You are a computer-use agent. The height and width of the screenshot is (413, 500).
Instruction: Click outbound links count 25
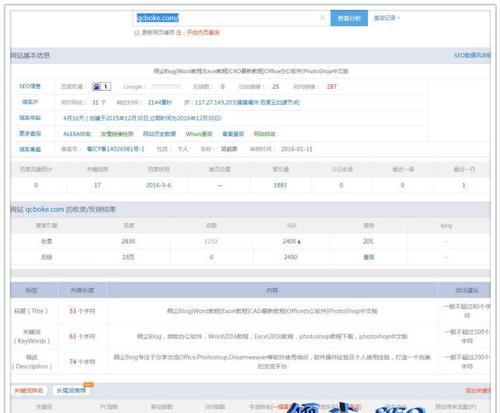[x=275, y=87]
